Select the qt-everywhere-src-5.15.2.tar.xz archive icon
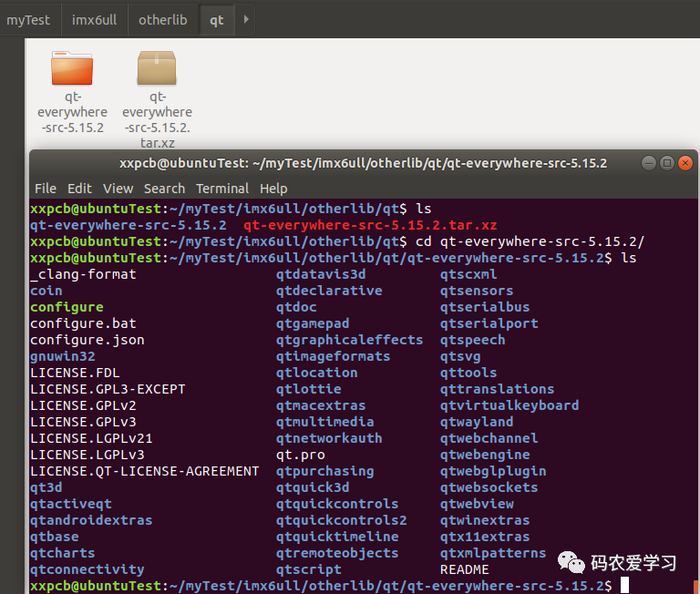 coord(157,67)
